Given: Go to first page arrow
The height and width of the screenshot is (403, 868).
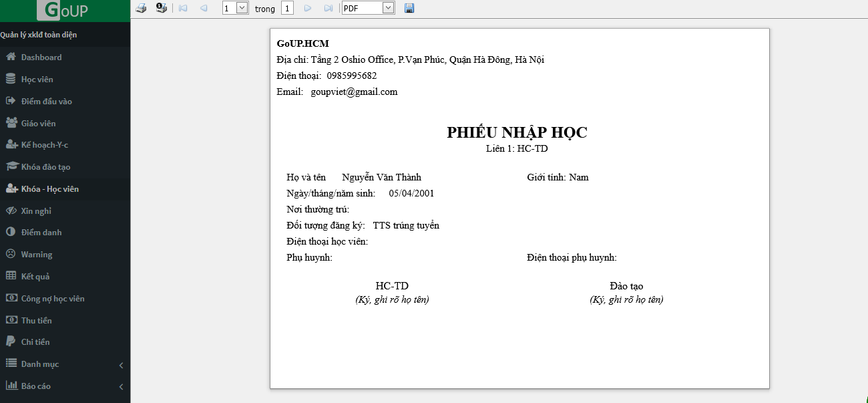Looking at the screenshot, I should (x=183, y=8).
